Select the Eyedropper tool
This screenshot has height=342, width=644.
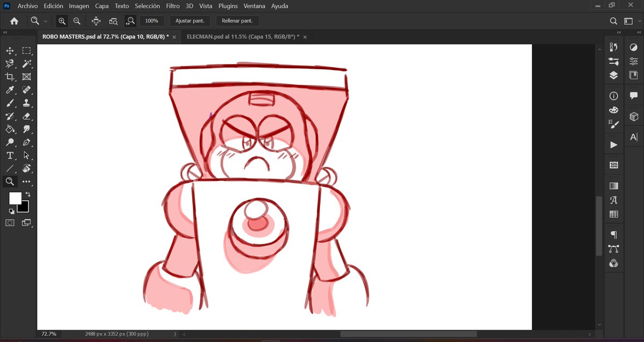point(10,90)
